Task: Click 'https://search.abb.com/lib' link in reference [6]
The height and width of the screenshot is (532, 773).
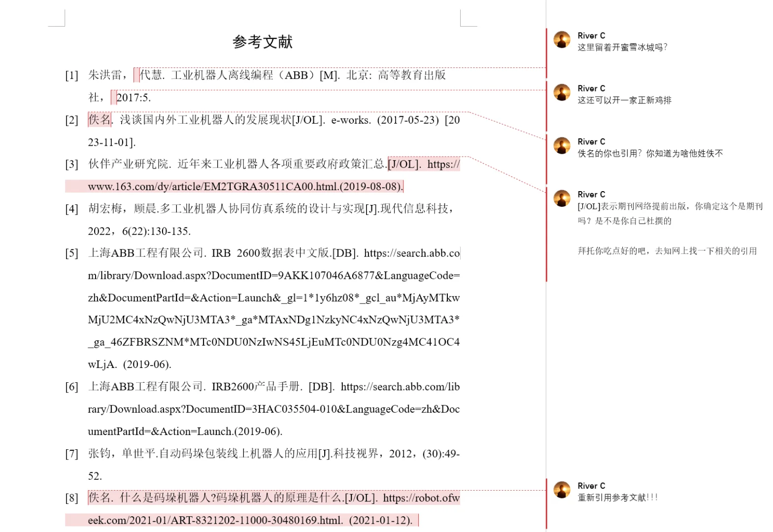Action: pos(400,387)
